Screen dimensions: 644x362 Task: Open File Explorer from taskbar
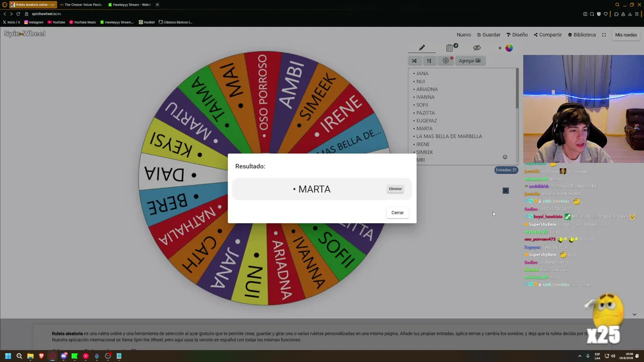point(30,356)
